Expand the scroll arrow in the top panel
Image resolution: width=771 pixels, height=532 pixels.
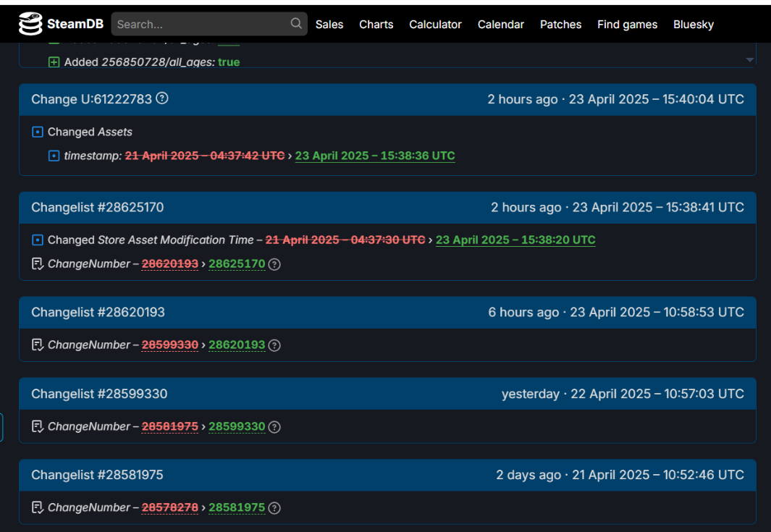(749, 60)
